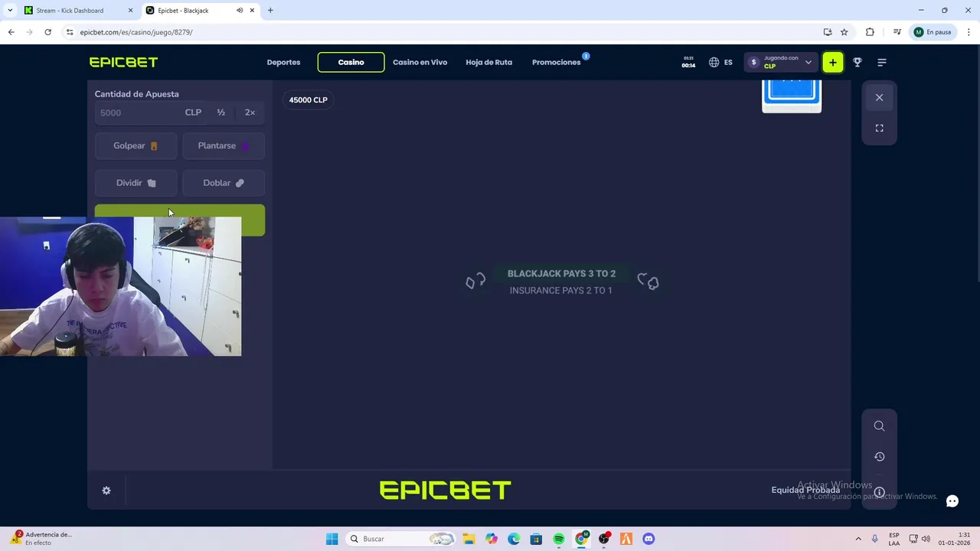Viewport: 980px width, 551px height.
Task: Open 'Advertencia de...' taskbar widget
Action: [x=41, y=539]
